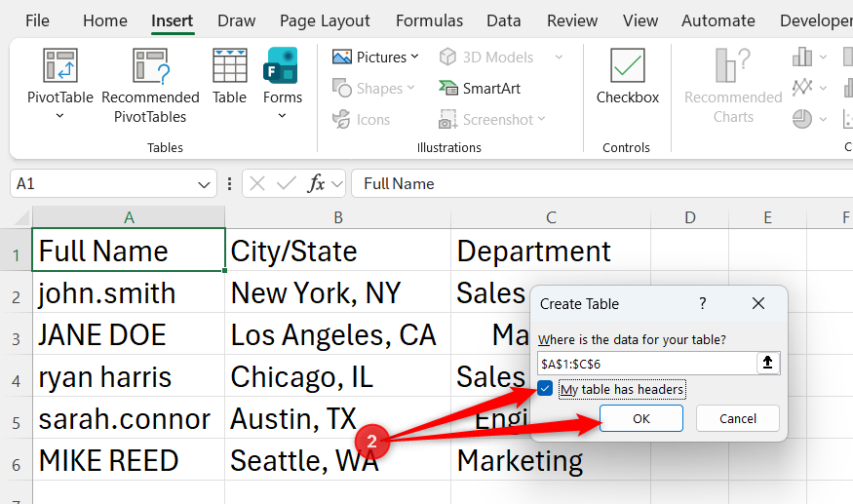This screenshot has width=853, height=504.
Task: Click 3D Models icon
Action: point(447,57)
